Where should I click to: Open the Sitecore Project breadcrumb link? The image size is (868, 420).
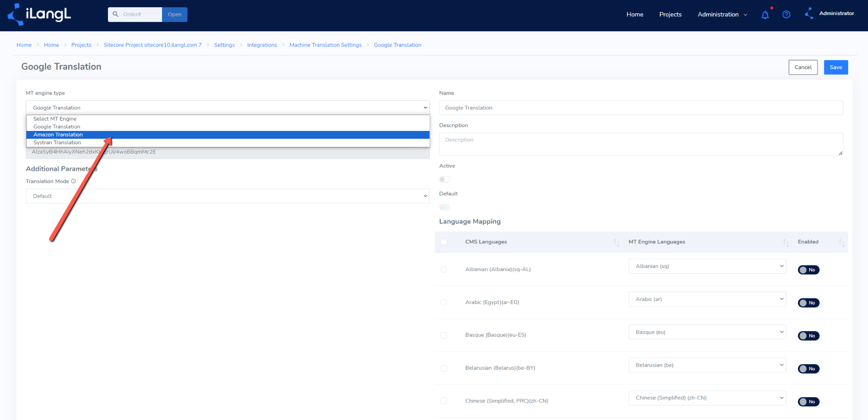(x=153, y=45)
